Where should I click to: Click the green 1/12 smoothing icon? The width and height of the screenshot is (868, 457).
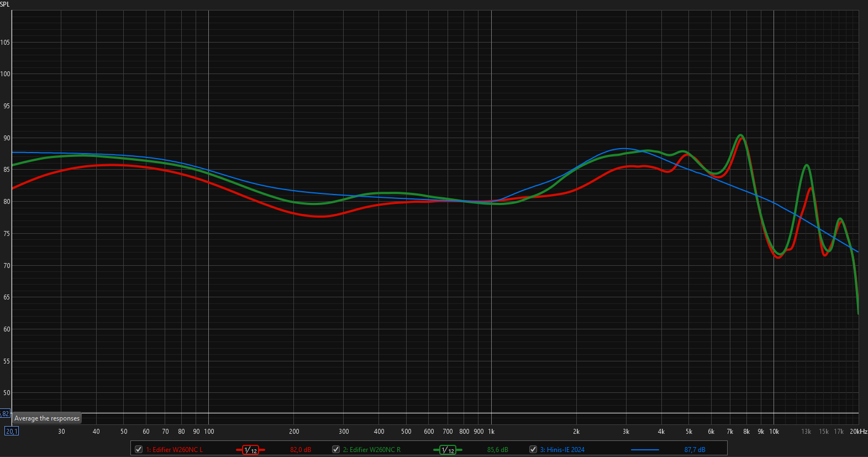pos(448,450)
